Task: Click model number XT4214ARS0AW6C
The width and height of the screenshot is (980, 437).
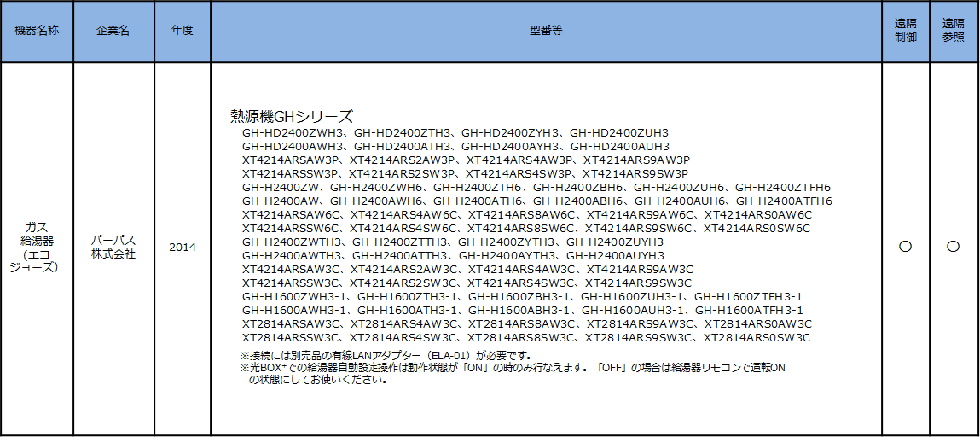Action: (758, 214)
